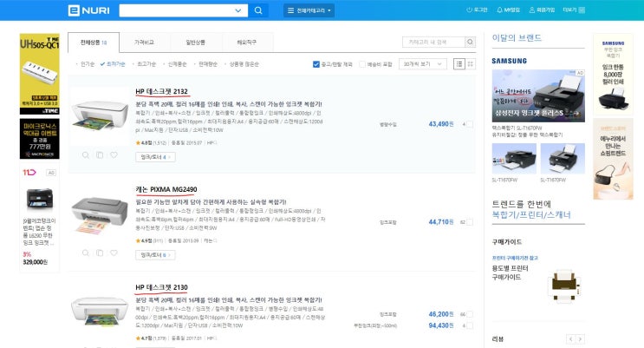Check the 배송비 포함 checkbox

pos(361,64)
